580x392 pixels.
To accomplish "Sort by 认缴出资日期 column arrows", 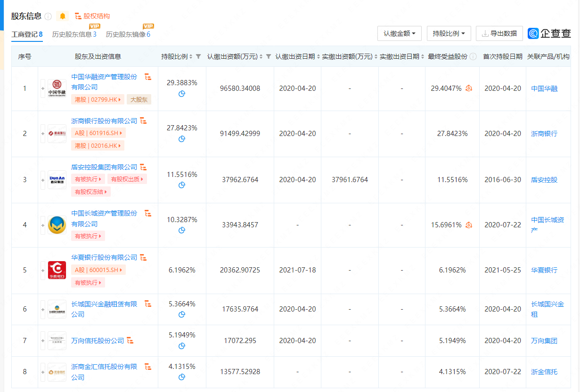I will coord(319,56).
